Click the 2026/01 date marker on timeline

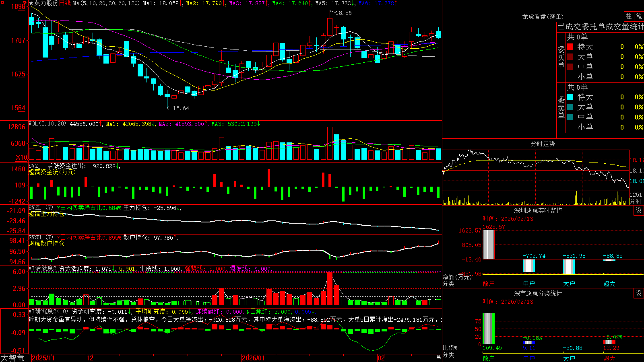click(x=254, y=358)
